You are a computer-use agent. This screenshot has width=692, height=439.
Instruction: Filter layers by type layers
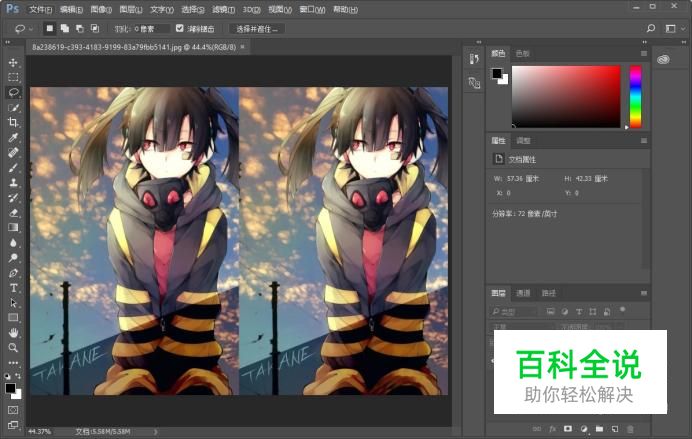pos(579,311)
